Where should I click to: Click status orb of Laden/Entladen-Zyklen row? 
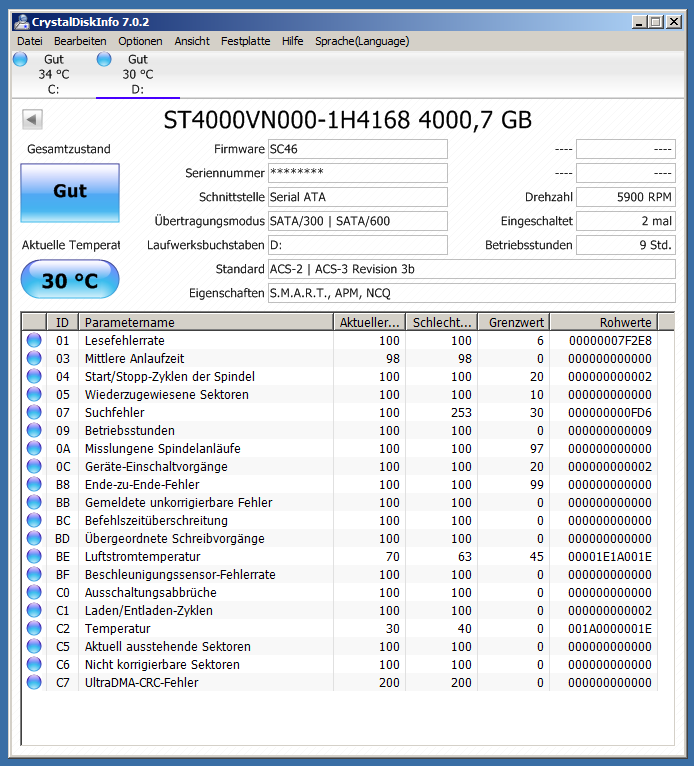(x=34, y=610)
